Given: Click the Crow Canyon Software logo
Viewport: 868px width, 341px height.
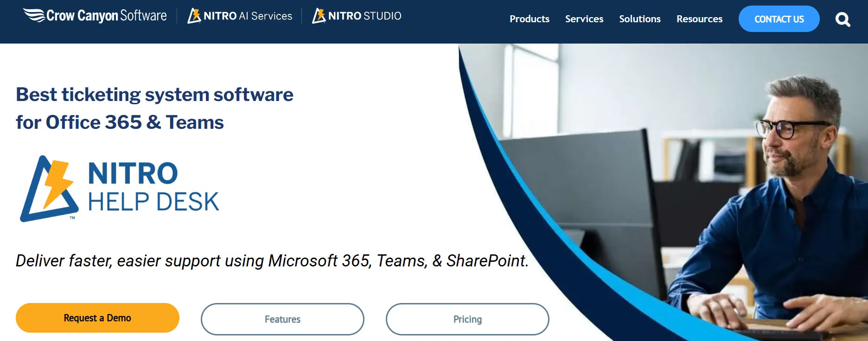Looking at the screenshot, I should pos(95,15).
